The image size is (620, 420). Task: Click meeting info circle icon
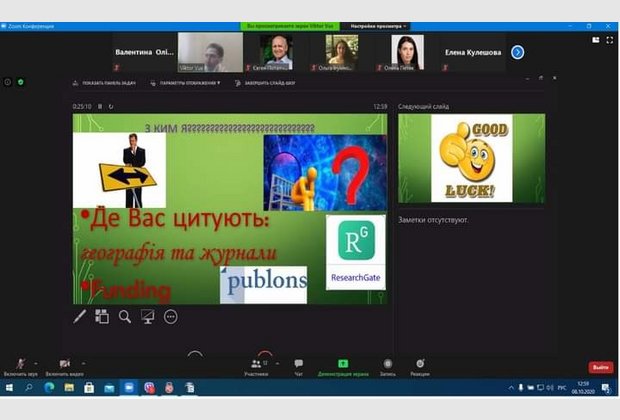tap(8, 82)
